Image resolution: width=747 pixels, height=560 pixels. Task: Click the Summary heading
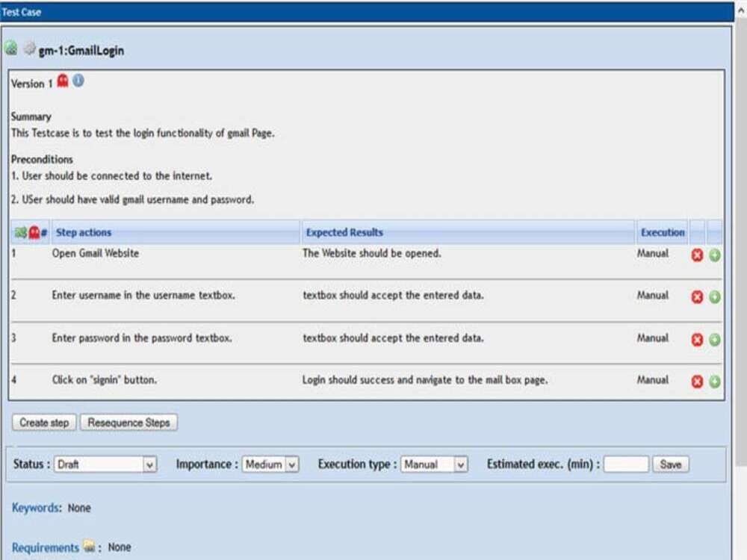31,116
